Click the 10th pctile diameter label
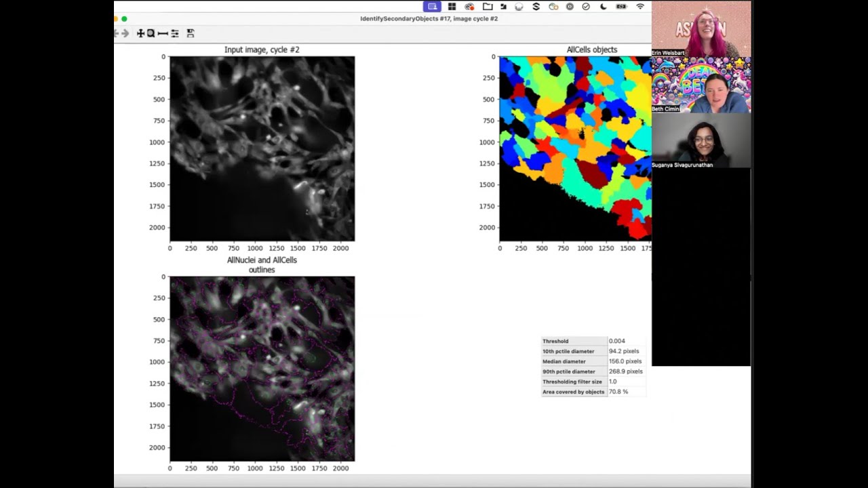 [568, 351]
